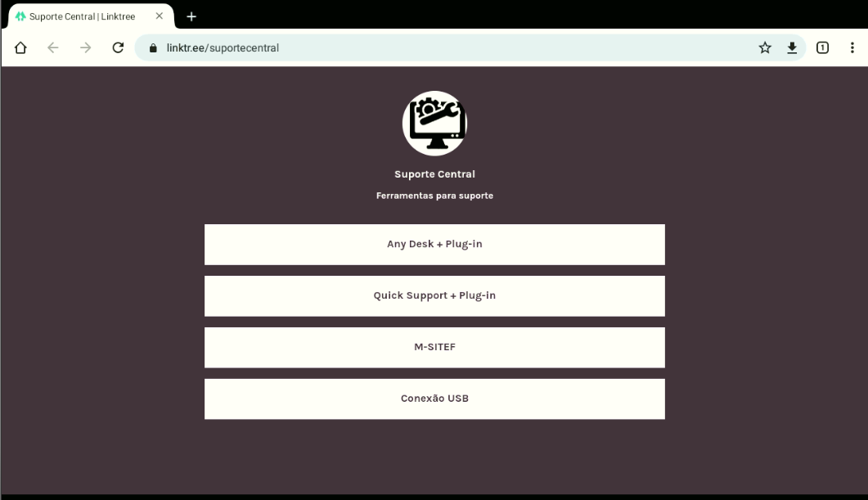Open the three-dot browser menu
This screenshot has width=868, height=500.
852,47
